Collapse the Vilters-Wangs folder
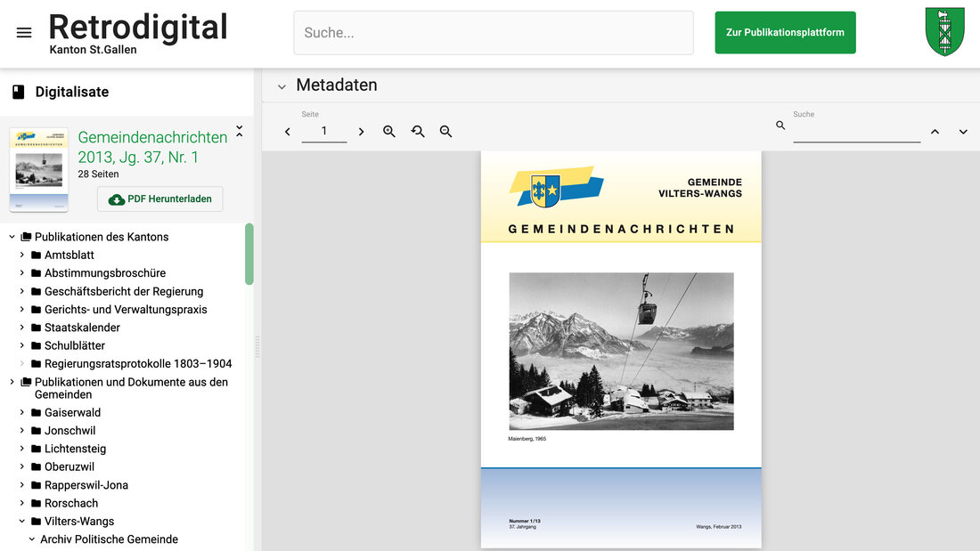This screenshot has height=551, width=980. pyautogui.click(x=22, y=522)
